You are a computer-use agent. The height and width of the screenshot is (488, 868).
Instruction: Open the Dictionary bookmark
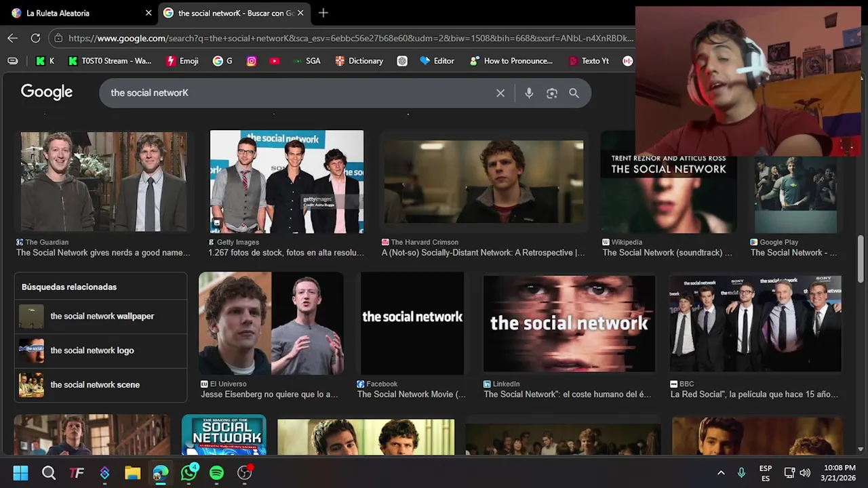[x=359, y=61]
